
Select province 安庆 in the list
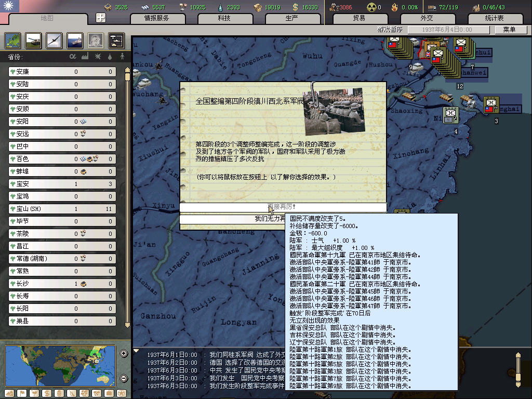[x=62, y=97]
